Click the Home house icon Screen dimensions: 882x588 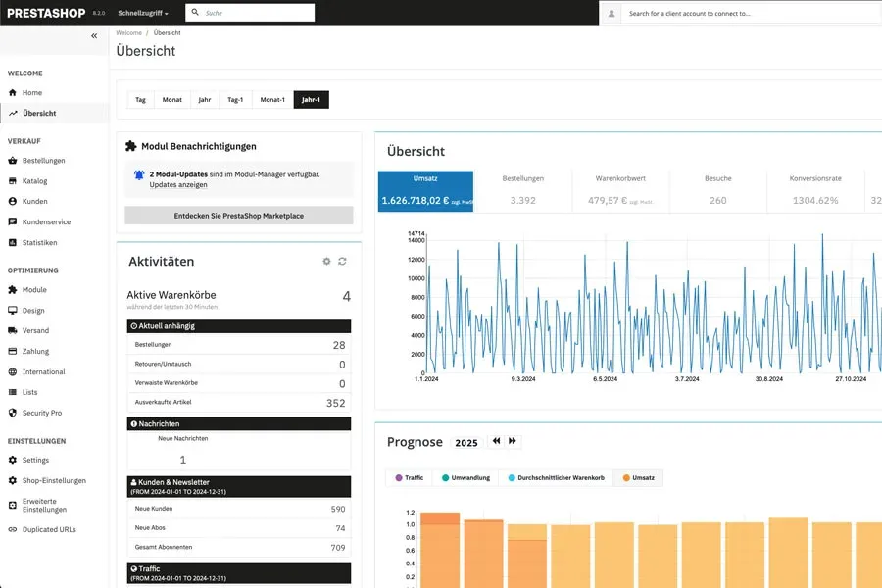tap(13, 92)
